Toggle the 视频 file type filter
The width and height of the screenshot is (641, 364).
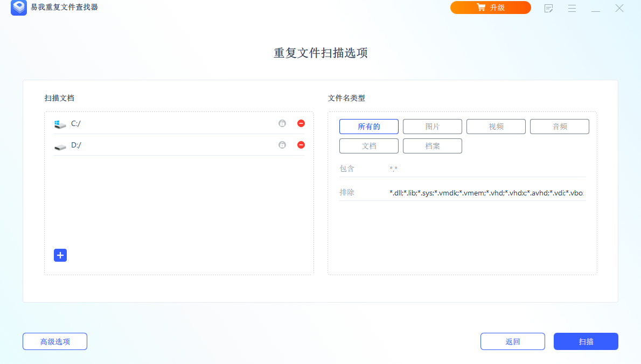tap(496, 126)
